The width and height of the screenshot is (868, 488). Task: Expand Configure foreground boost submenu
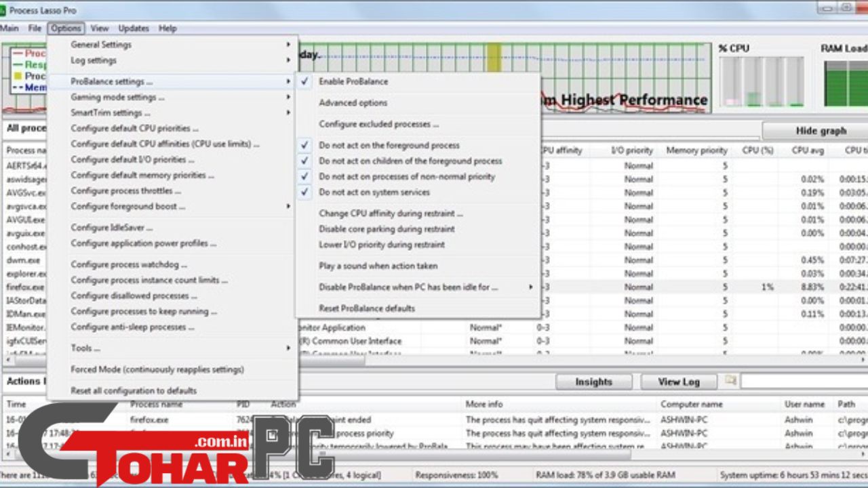(173, 206)
